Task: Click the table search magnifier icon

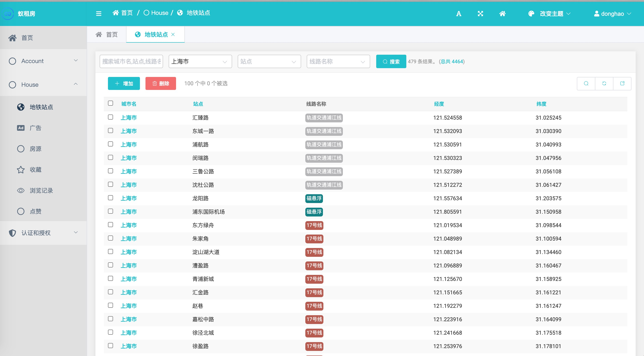Action: pyautogui.click(x=586, y=84)
